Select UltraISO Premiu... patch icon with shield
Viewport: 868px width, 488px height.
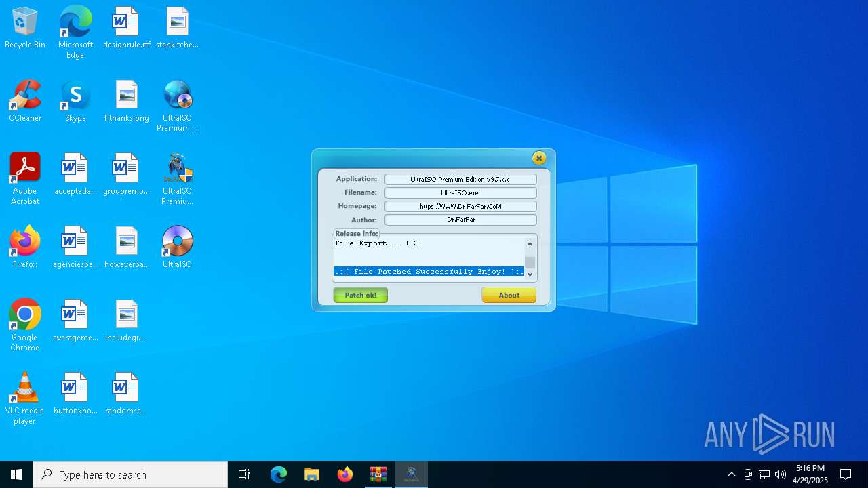tap(177, 180)
